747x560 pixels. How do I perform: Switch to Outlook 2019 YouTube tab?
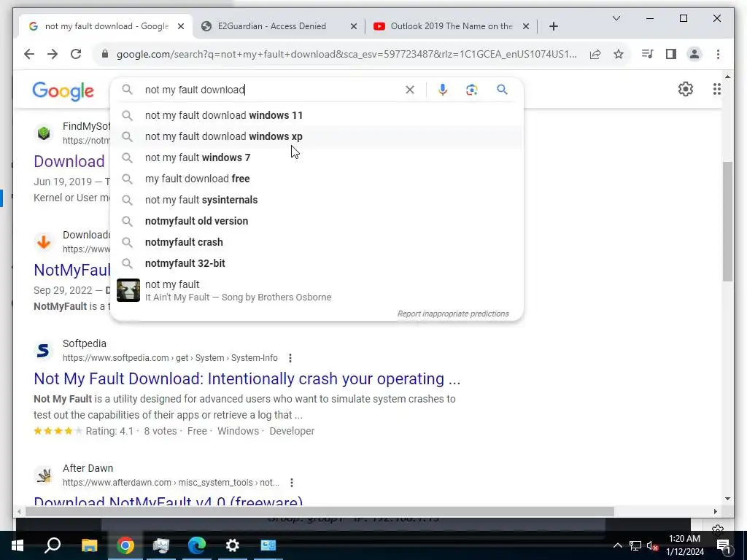point(451,26)
